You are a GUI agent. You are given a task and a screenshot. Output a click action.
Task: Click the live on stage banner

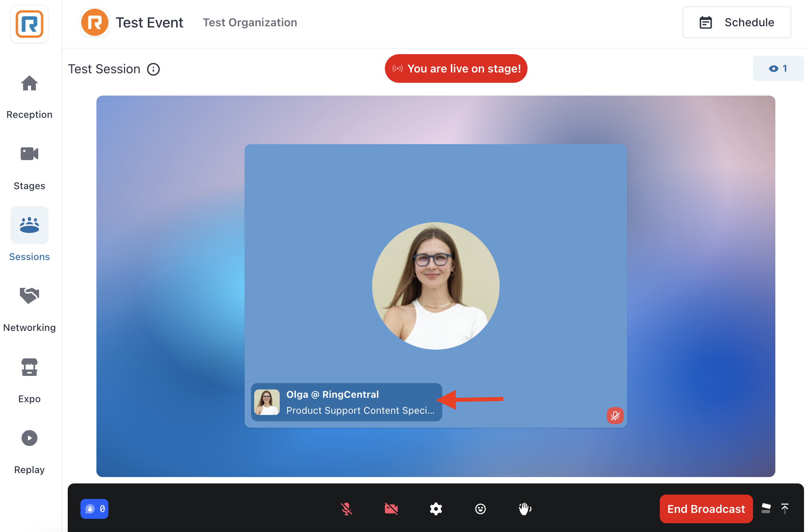[x=456, y=68]
